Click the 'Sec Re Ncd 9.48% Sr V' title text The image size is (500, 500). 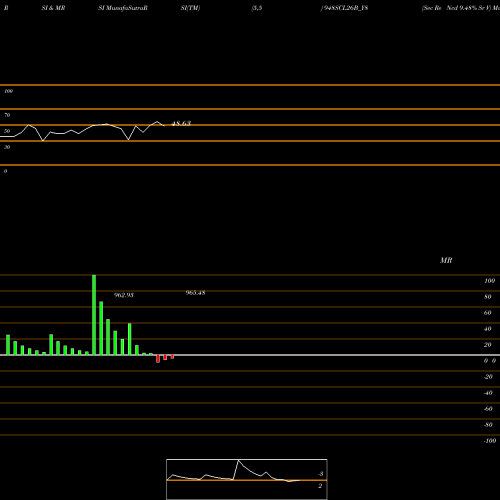(x=456, y=8)
